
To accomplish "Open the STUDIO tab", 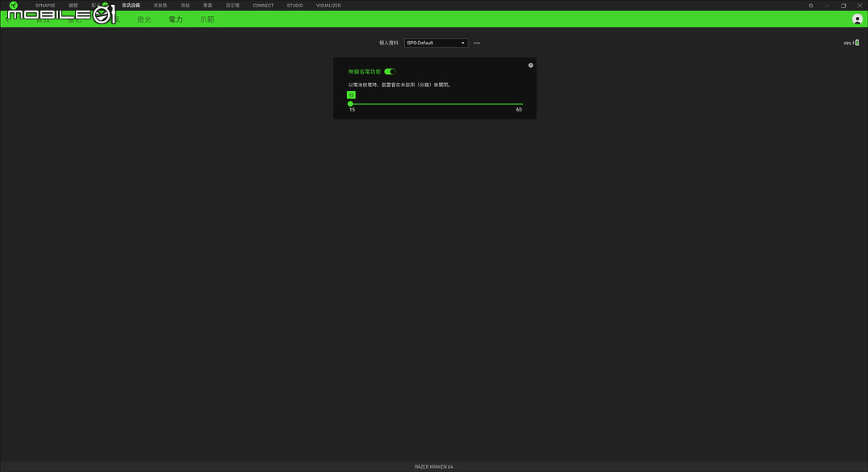I will pyautogui.click(x=294, y=6).
